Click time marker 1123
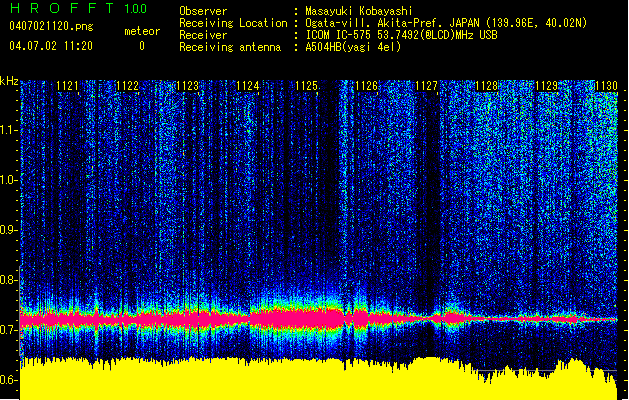629x400 pixels. point(187,86)
